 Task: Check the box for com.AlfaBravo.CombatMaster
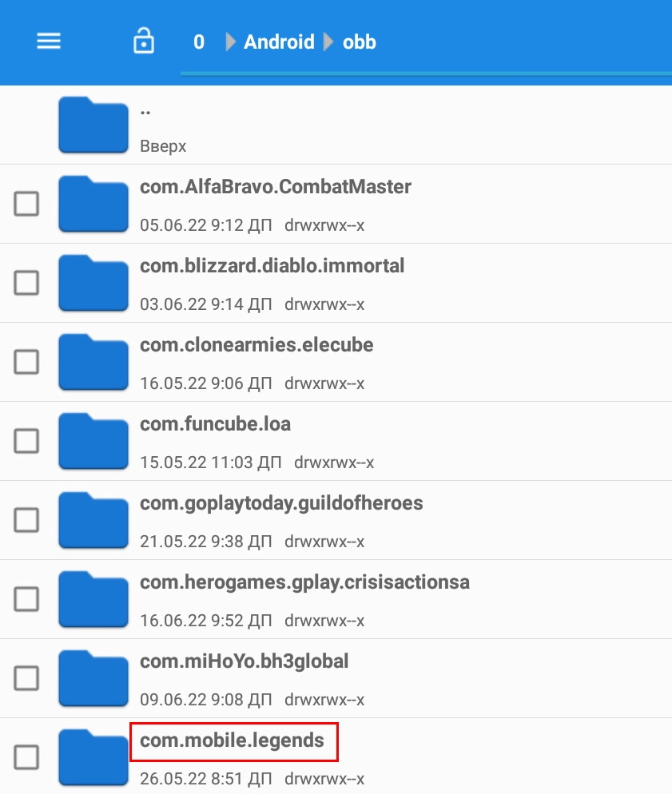tap(26, 204)
